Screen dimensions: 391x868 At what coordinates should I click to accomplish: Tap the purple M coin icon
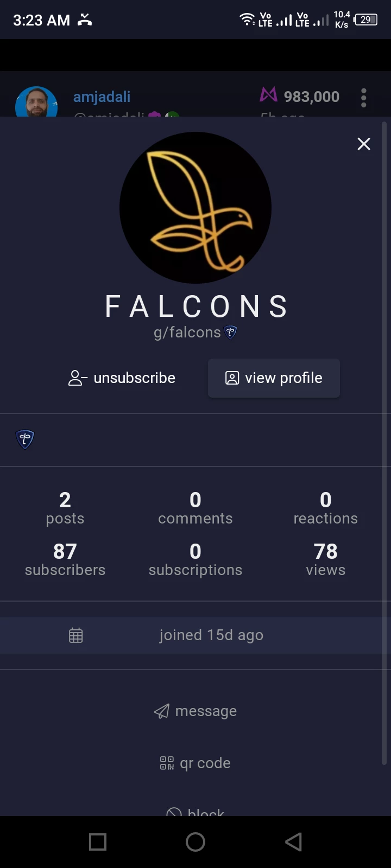click(268, 95)
